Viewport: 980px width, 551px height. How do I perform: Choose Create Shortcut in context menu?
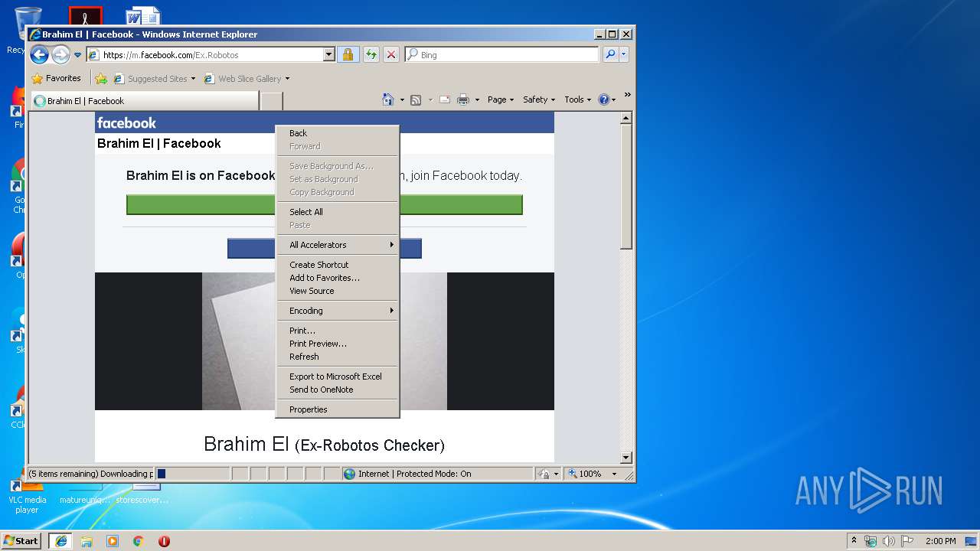[337, 265]
